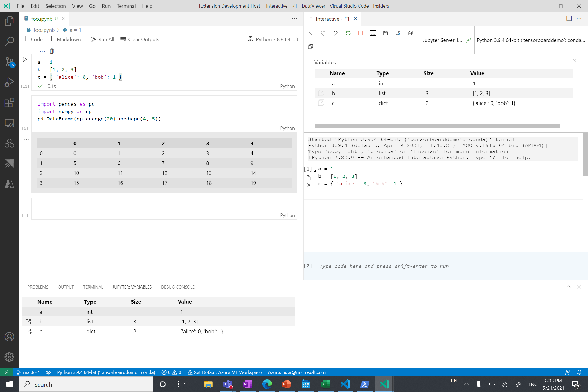This screenshot has width=588, height=392.
Task: Open the Run menu
Action: tap(106, 6)
